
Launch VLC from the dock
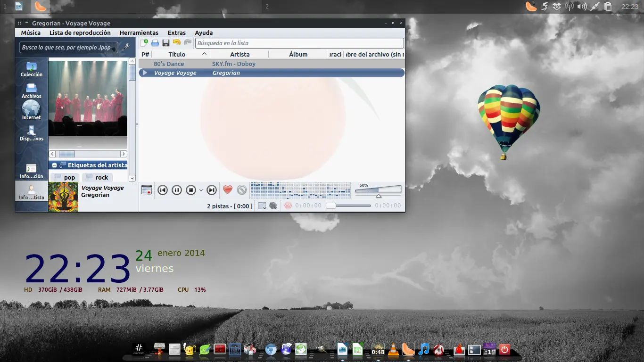[x=392, y=349]
